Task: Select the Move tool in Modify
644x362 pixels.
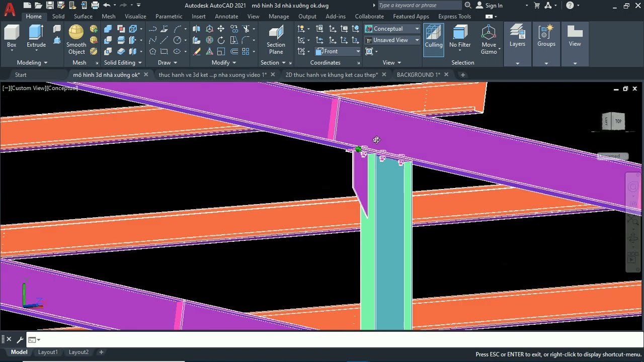Action: pyautogui.click(x=221, y=29)
